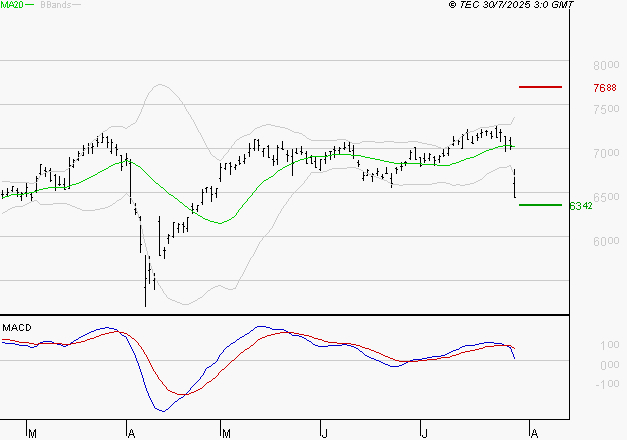Image resolution: width=627 pixels, height=440 pixels.
Task: Click the MA20 legend label
Action: 12,5
